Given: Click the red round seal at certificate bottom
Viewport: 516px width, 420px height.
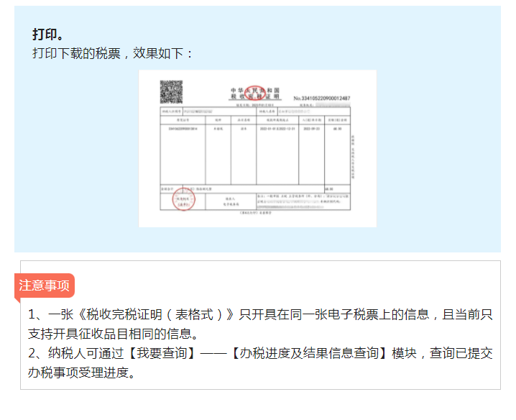Looking at the screenshot, I should click(x=184, y=199).
